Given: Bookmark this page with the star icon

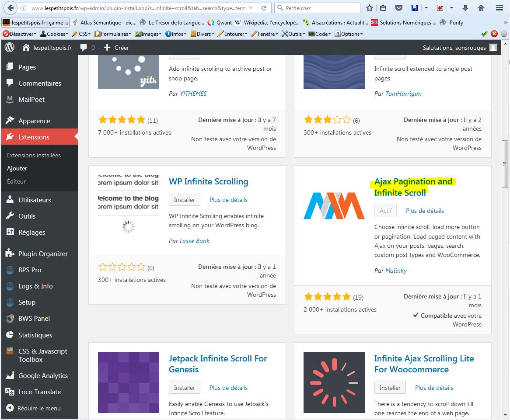Looking at the screenshot, I should [x=370, y=8].
